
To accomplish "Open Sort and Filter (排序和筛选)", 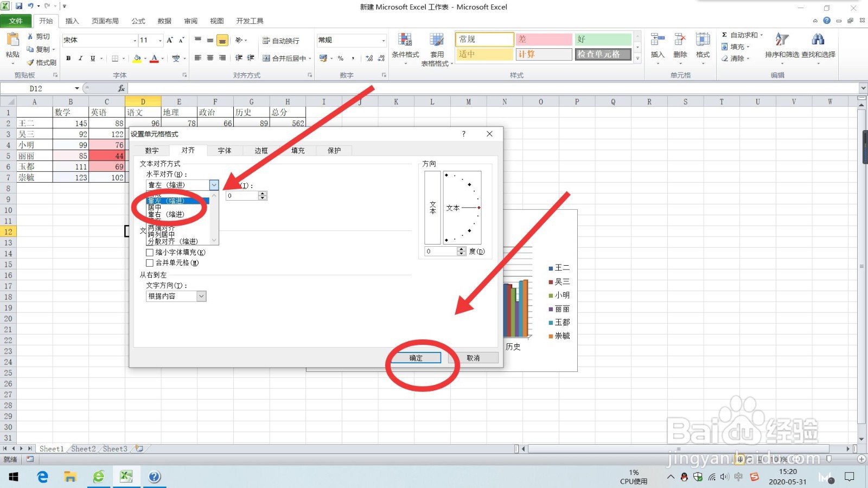I will coord(782,46).
